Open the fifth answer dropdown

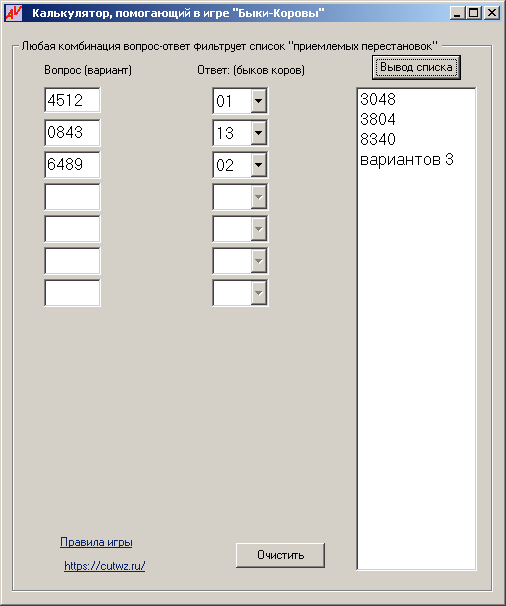[x=258, y=229]
